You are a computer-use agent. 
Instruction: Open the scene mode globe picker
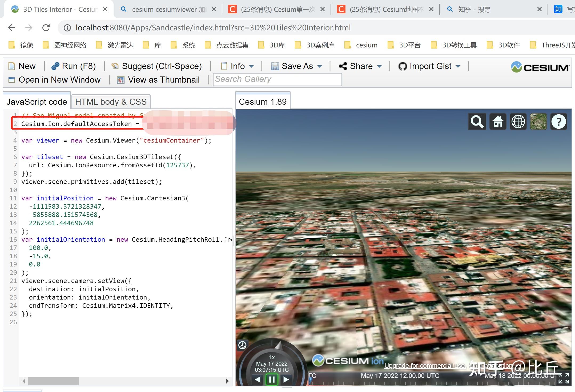(518, 122)
